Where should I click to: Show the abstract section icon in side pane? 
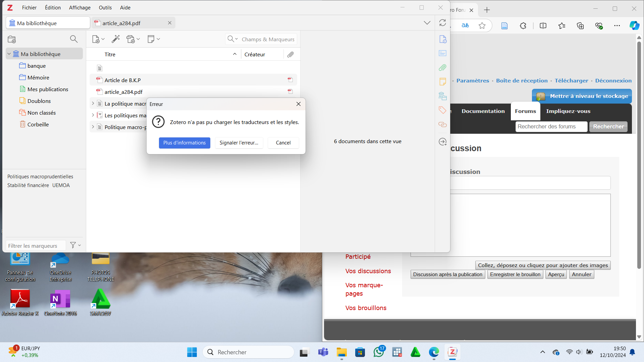click(x=443, y=53)
